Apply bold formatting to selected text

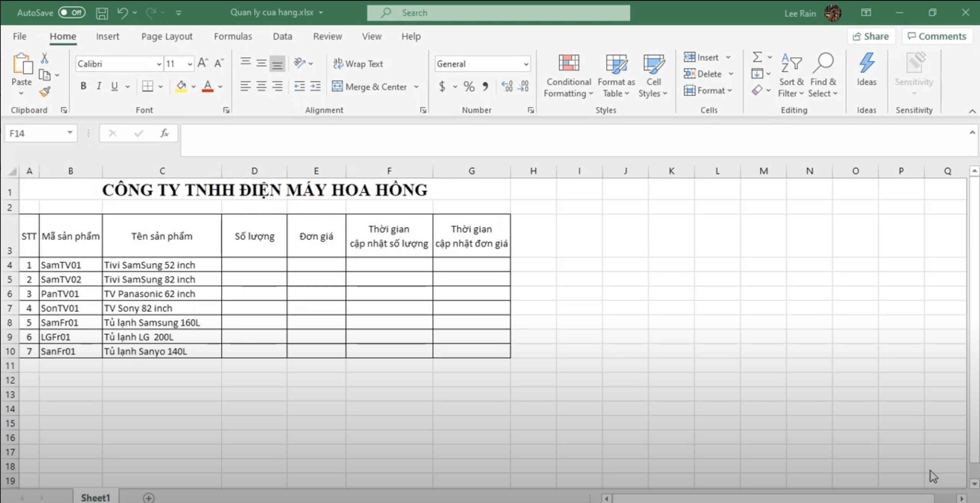83,86
